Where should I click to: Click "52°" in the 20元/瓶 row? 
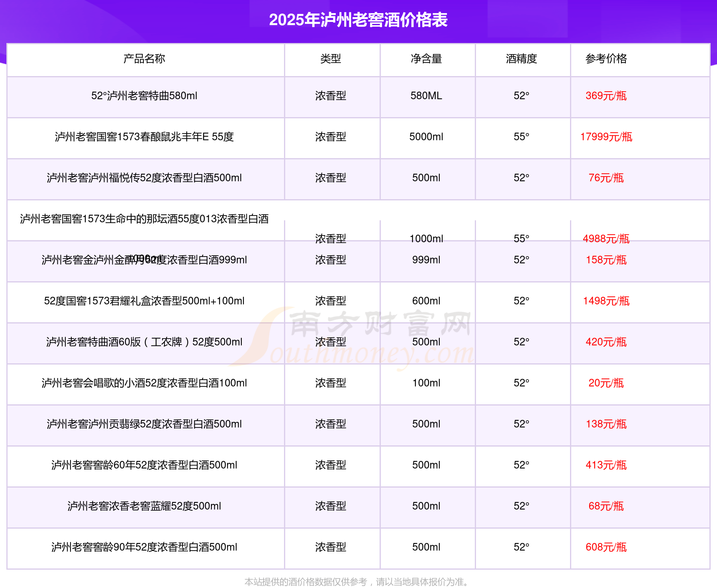click(x=521, y=383)
